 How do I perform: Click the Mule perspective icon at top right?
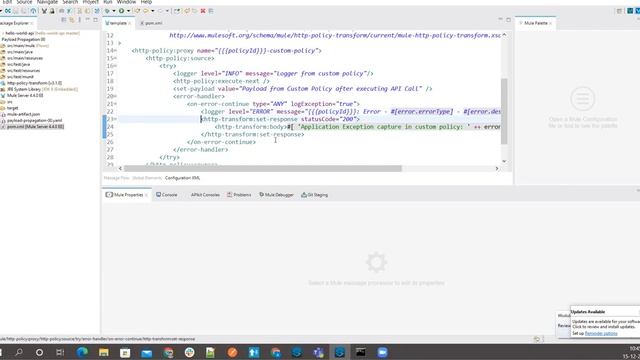tap(630, 11)
